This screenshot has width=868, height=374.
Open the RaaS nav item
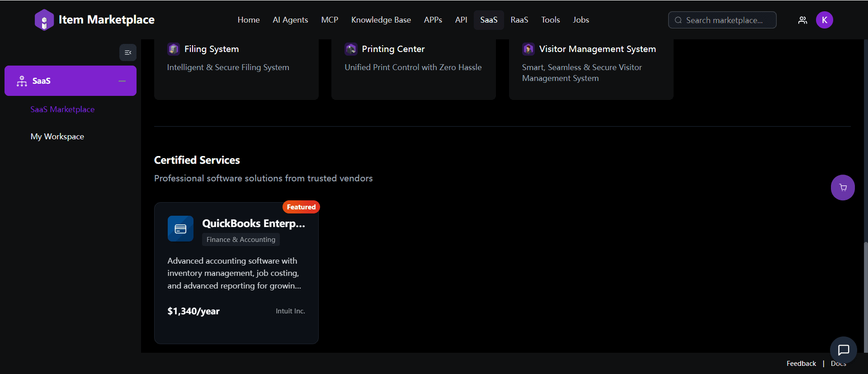pos(519,20)
